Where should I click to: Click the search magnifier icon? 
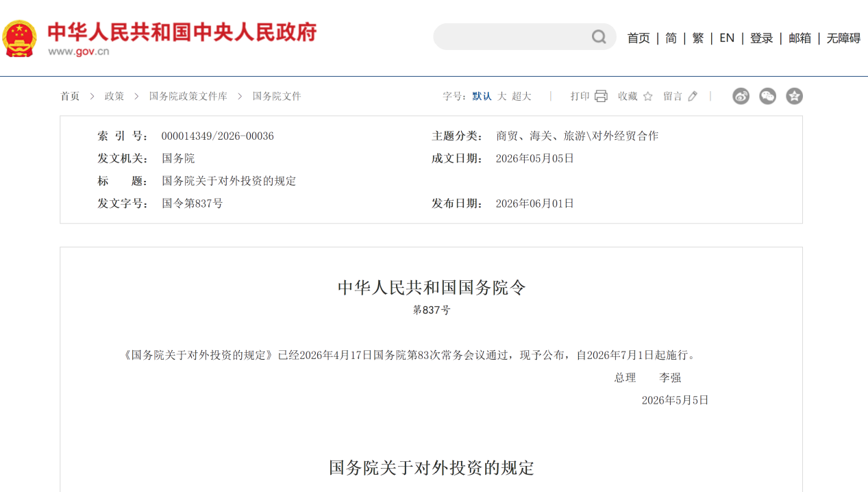[599, 37]
